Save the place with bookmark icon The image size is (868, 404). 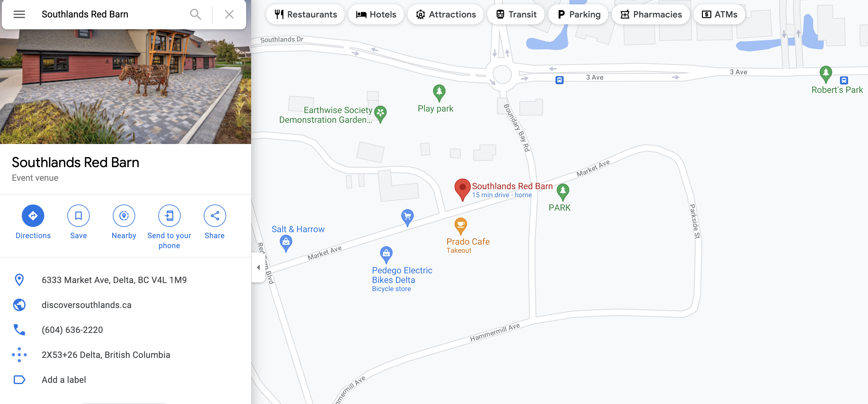(78, 215)
